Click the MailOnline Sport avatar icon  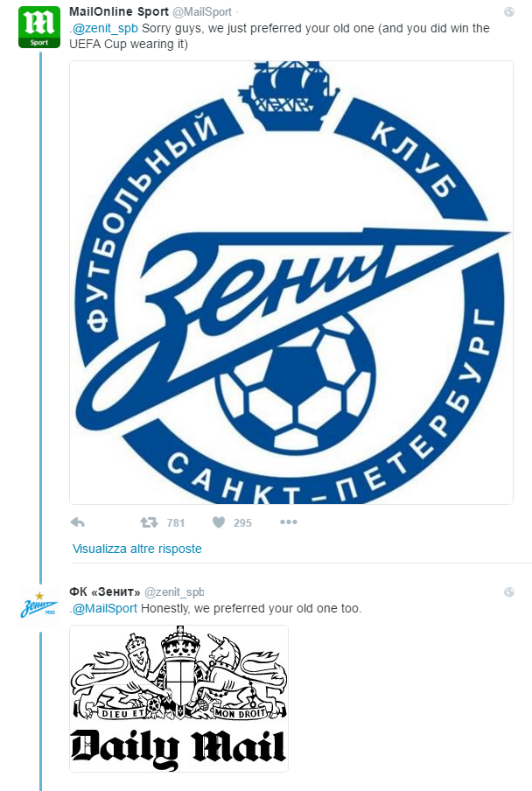pyautogui.click(x=39, y=27)
